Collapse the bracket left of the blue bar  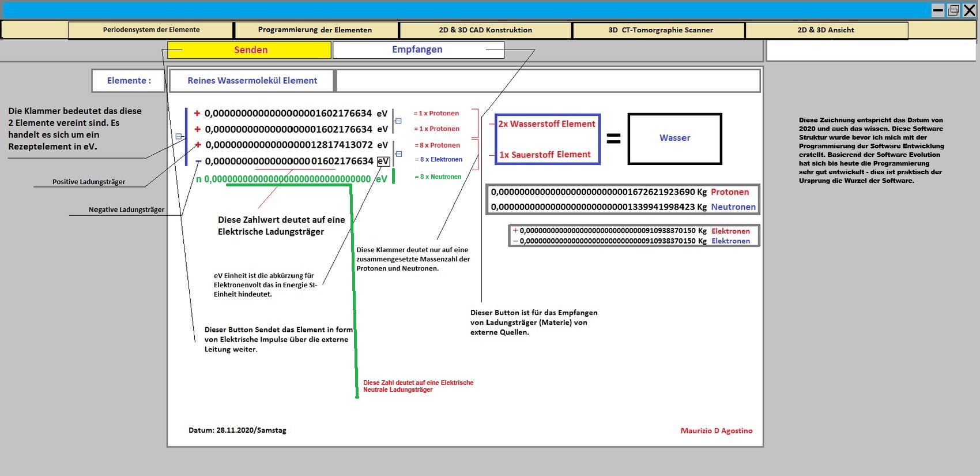click(179, 137)
